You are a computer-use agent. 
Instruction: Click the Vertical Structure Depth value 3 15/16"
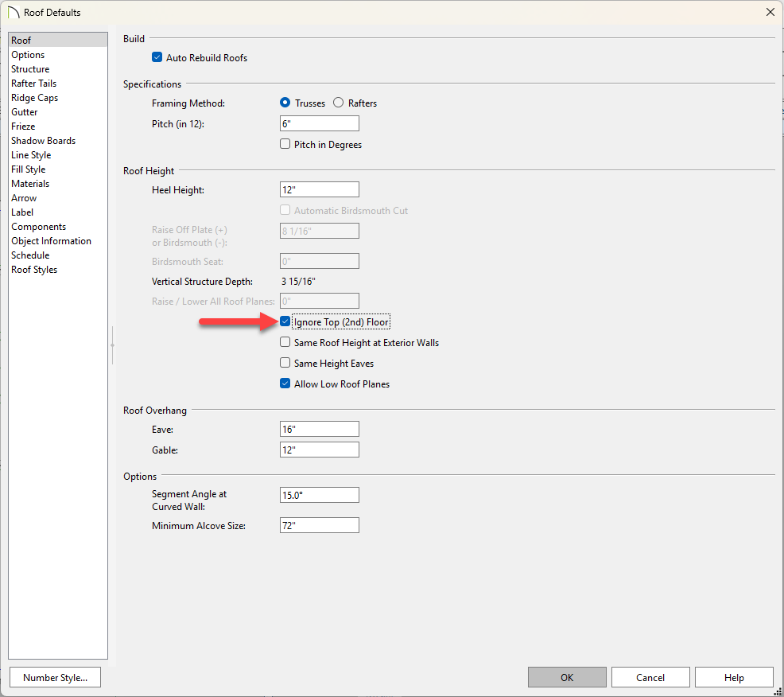tap(298, 281)
